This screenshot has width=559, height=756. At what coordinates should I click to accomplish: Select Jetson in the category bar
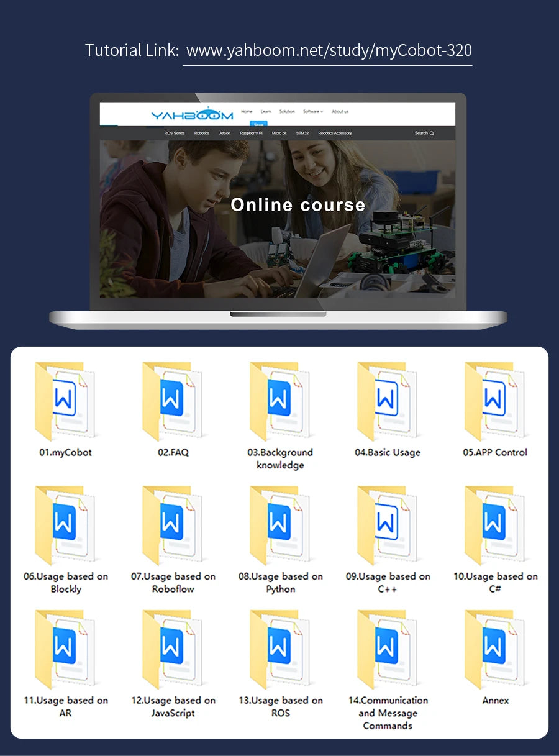(225, 133)
